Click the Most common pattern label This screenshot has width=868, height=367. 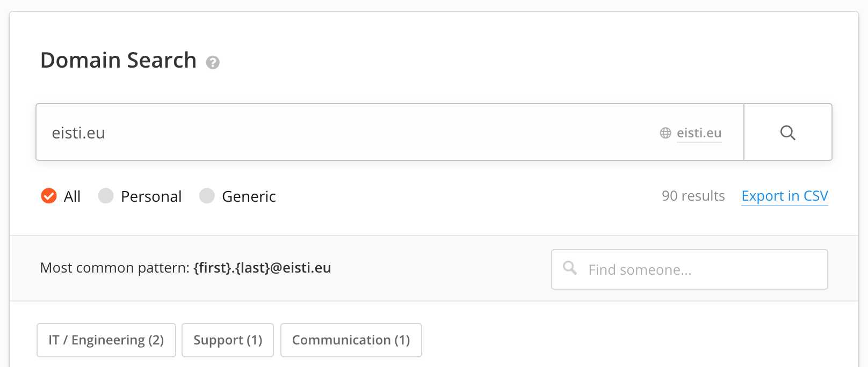[115, 268]
